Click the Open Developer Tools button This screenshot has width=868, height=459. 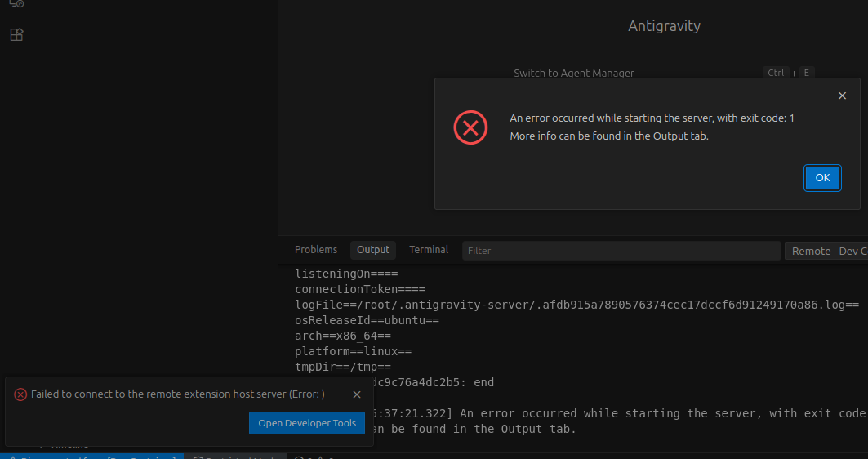tap(307, 423)
